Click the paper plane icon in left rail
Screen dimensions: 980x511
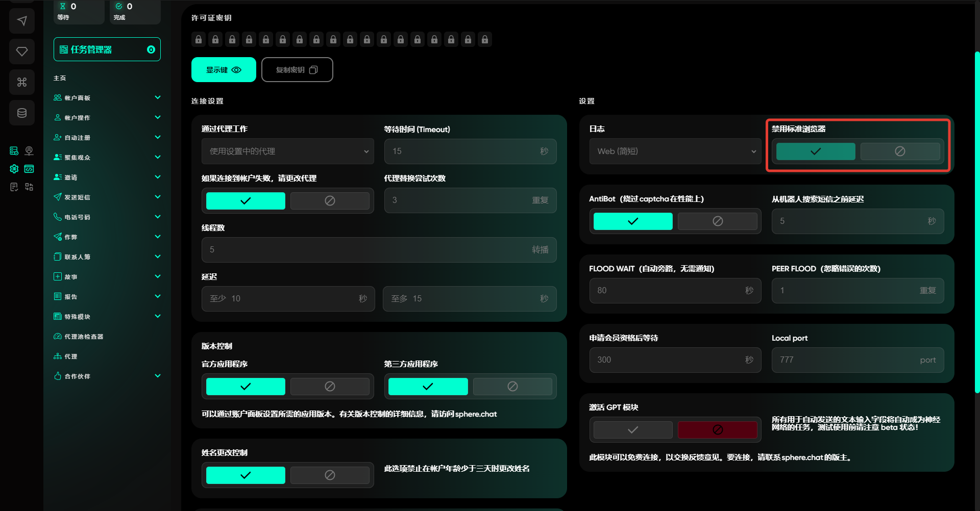(22, 21)
